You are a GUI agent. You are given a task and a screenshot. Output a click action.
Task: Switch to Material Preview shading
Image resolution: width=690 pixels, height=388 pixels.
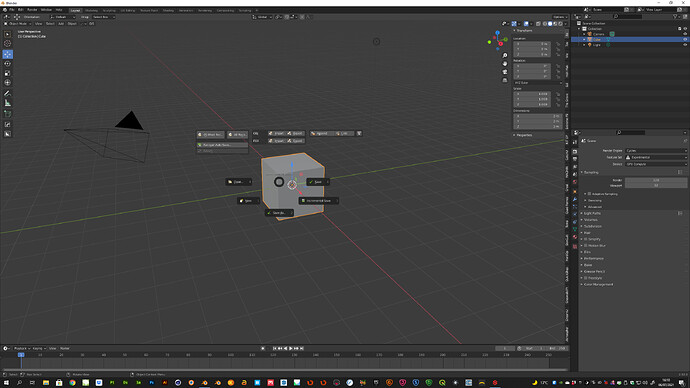[x=555, y=24]
